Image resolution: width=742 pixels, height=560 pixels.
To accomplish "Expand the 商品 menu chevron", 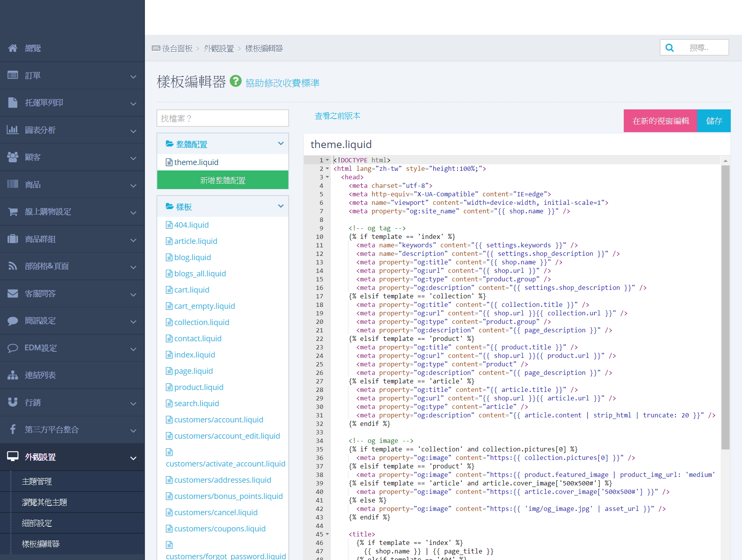I will 133,186.
